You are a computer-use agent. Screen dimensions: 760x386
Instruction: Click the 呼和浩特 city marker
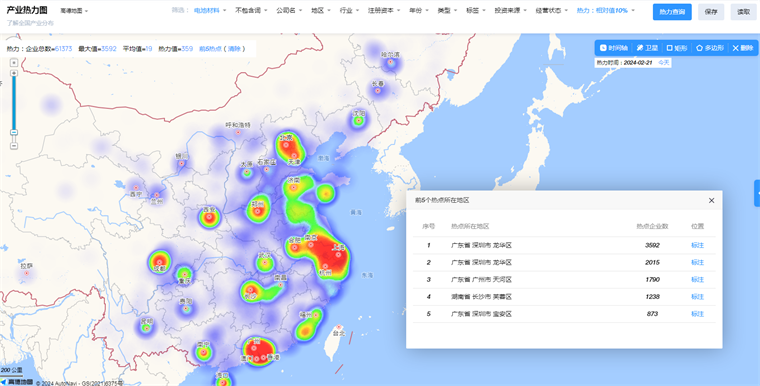pyautogui.click(x=238, y=132)
